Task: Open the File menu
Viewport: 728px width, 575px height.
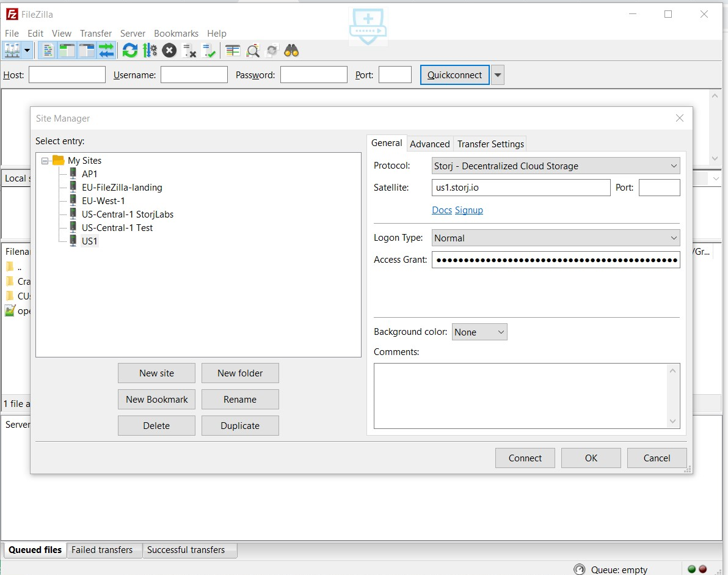Action: (12, 34)
